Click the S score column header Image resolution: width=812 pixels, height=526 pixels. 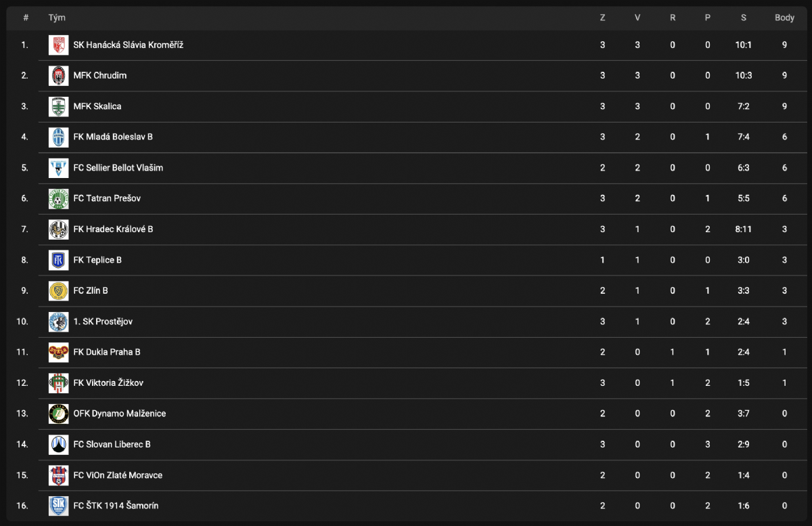point(743,18)
